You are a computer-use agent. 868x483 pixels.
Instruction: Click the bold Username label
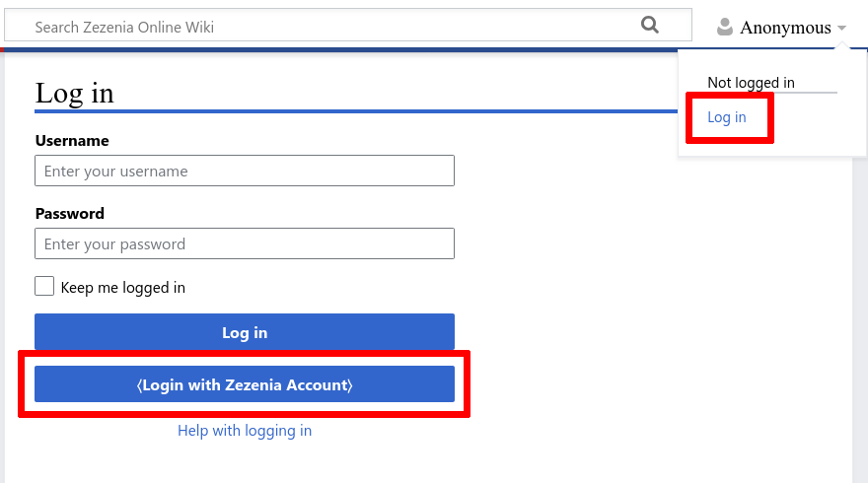click(72, 141)
